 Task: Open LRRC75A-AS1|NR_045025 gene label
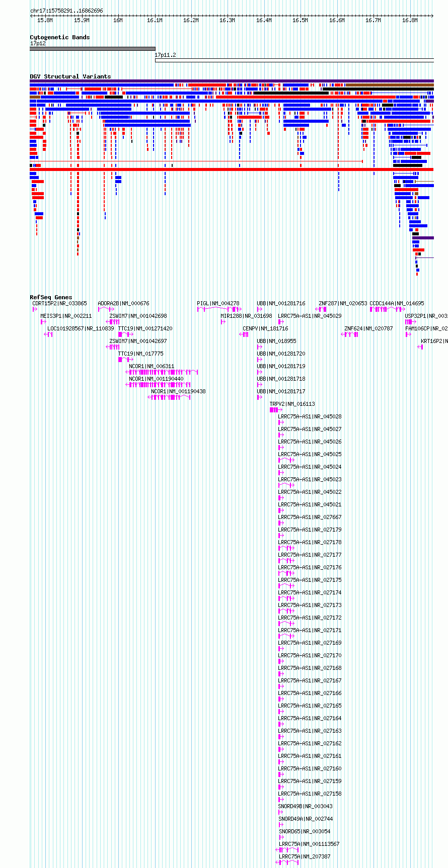pyautogui.click(x=310, y=454)
